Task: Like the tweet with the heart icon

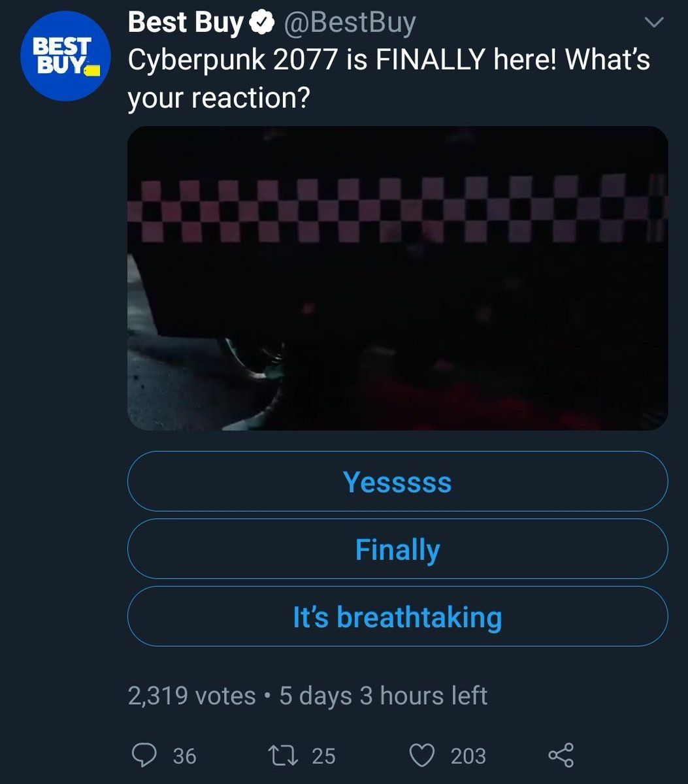Action: coord(422,755)
